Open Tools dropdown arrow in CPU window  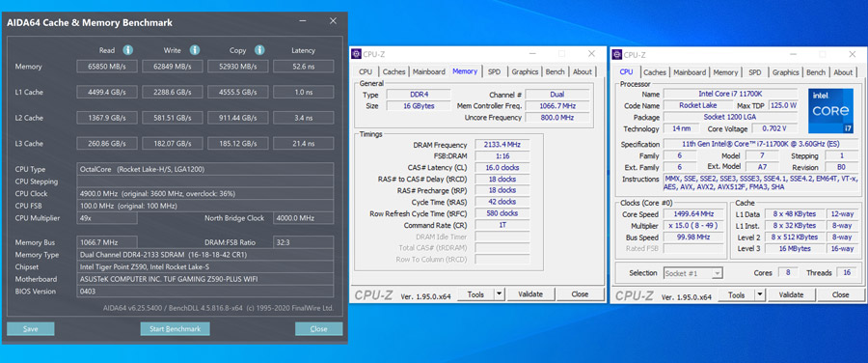point(760,294)
